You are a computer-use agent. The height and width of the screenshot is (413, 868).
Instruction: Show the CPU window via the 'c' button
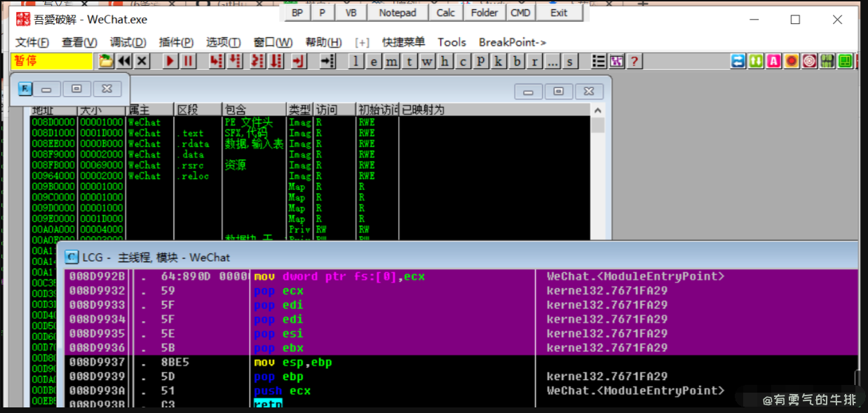point(463,62)
